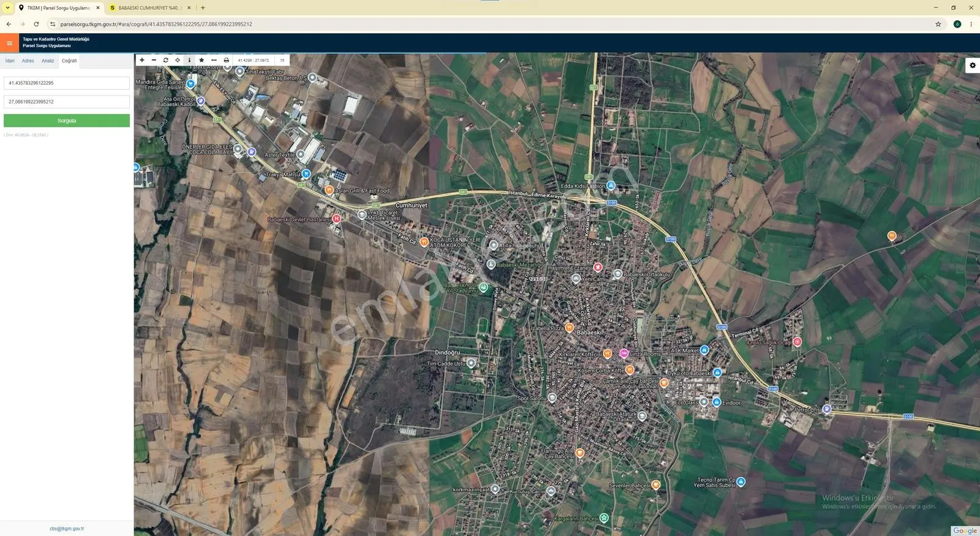980x536 pixels.
Task: Open map settings gear icon
Action: [x=973, y=65]
